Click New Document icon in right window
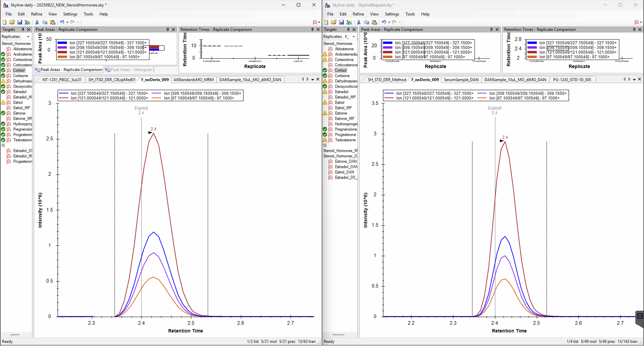The height and width of the screenshot is (346, 644). tap(326, 22)
